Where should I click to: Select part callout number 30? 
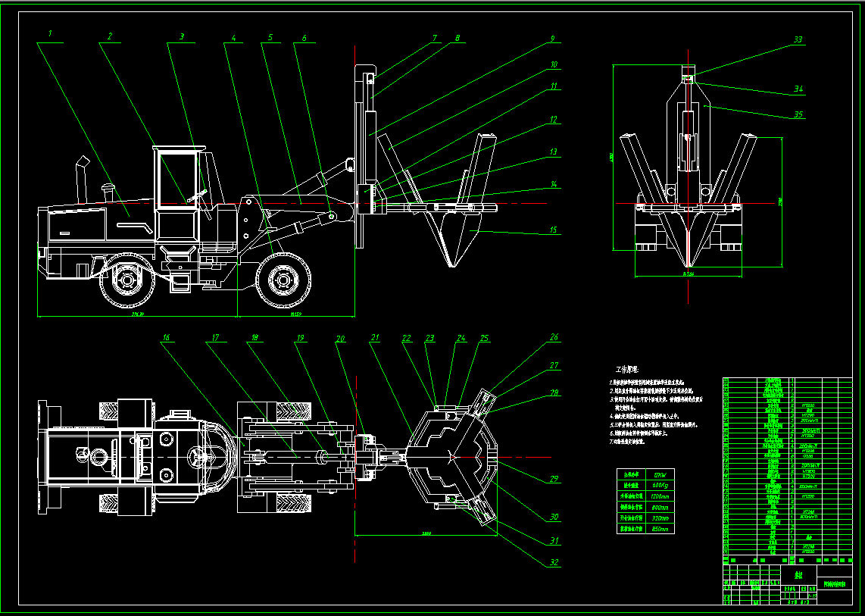[x=554, y=518]
